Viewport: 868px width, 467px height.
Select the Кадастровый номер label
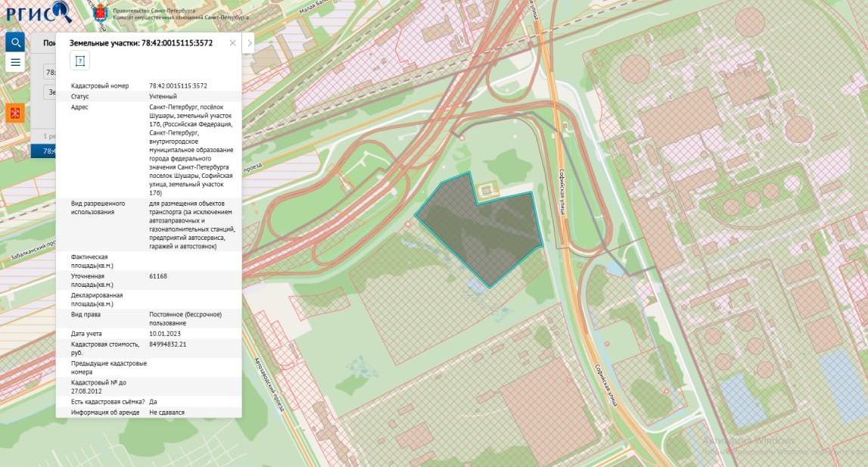pos(100,86)
